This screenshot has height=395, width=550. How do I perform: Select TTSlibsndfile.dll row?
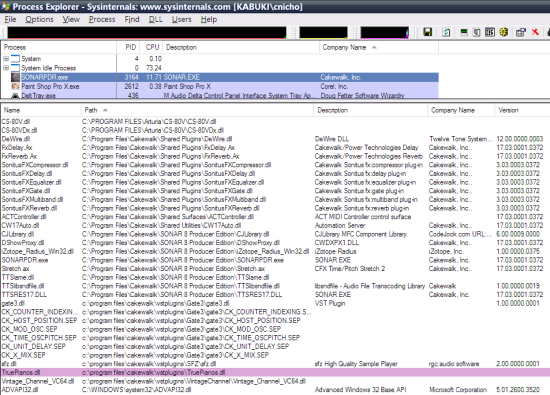pos(275,286)
